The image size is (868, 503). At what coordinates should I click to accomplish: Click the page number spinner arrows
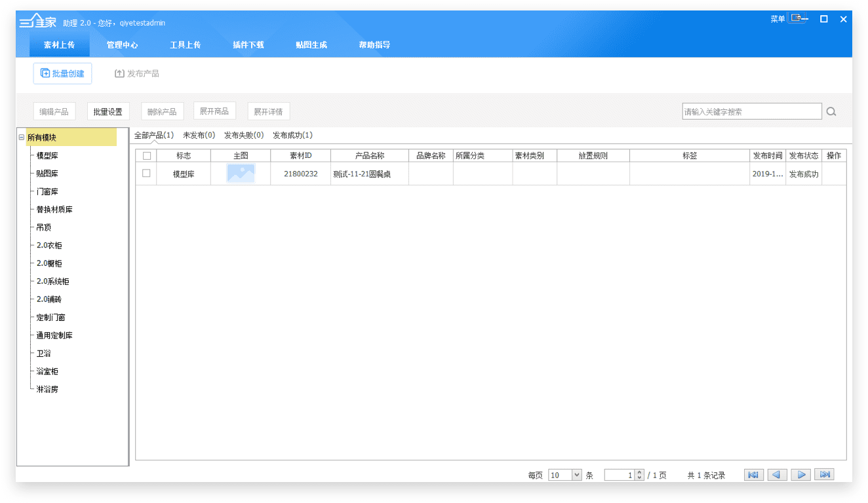[639, 475]
